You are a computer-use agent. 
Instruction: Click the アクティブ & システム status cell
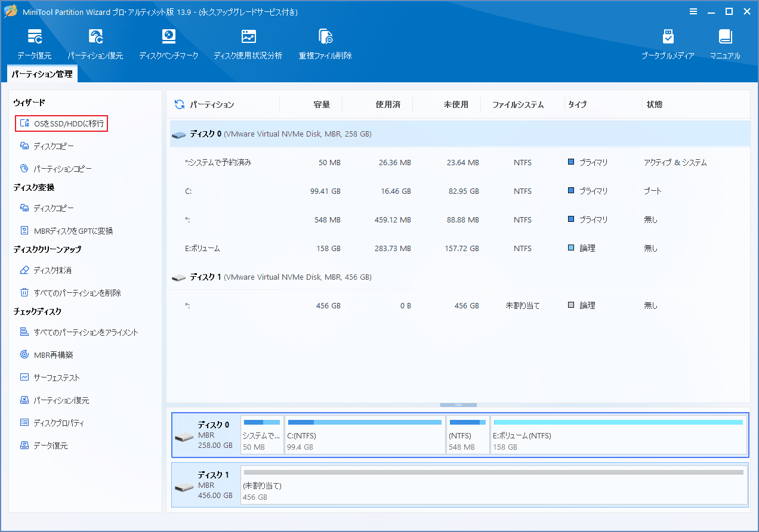pyautogui.click(x=675, y=162)
